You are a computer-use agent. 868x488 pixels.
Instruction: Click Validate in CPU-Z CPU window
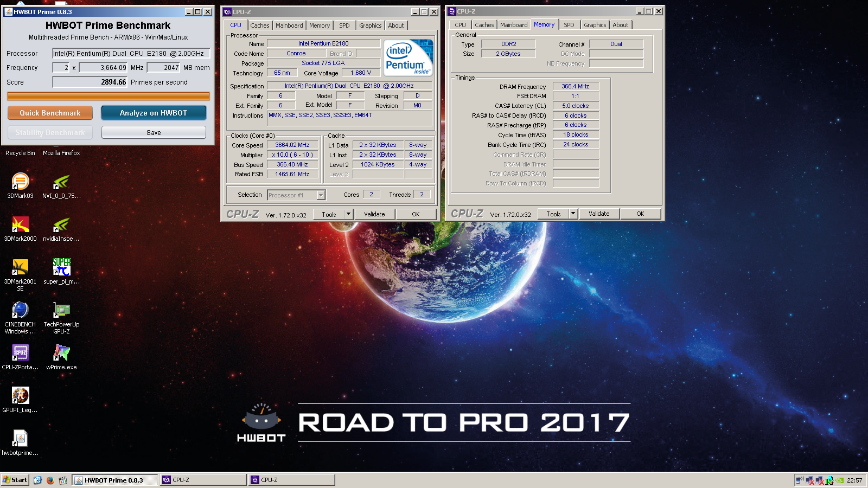pyautogui.click(x=374, y=214)
